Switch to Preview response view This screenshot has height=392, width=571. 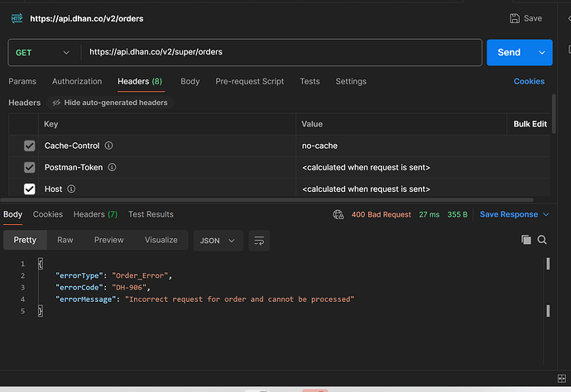click(109, 240)
